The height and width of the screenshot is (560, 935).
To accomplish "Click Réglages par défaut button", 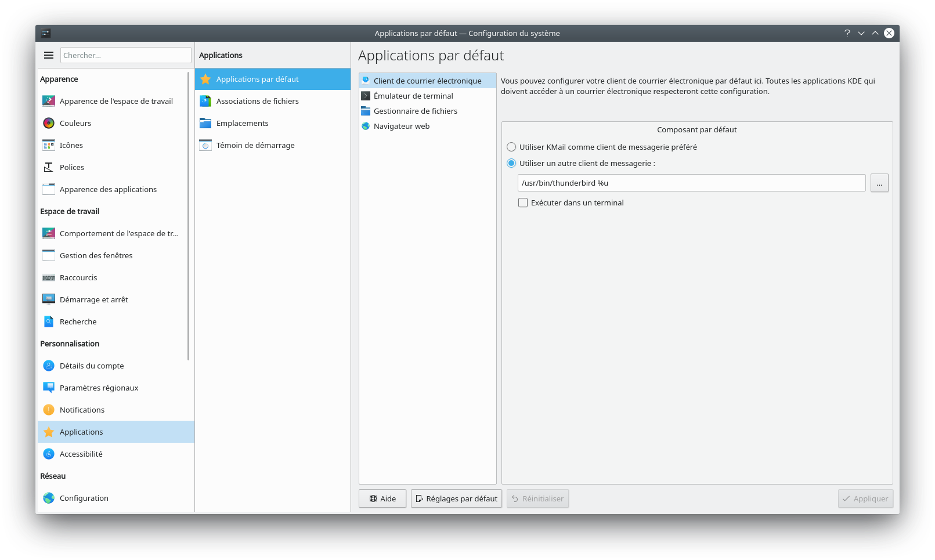I will (456, 498).
